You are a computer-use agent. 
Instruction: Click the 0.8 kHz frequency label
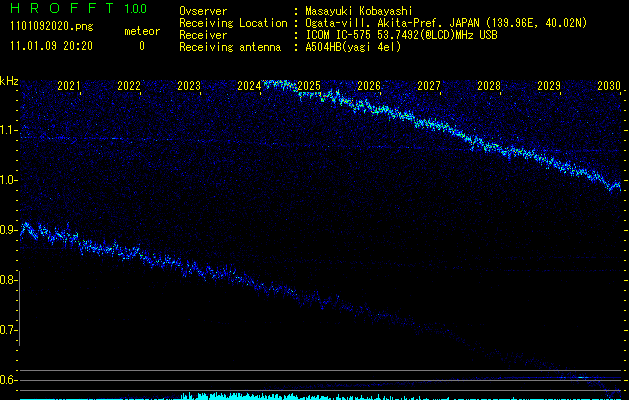(x=8, y=280)
